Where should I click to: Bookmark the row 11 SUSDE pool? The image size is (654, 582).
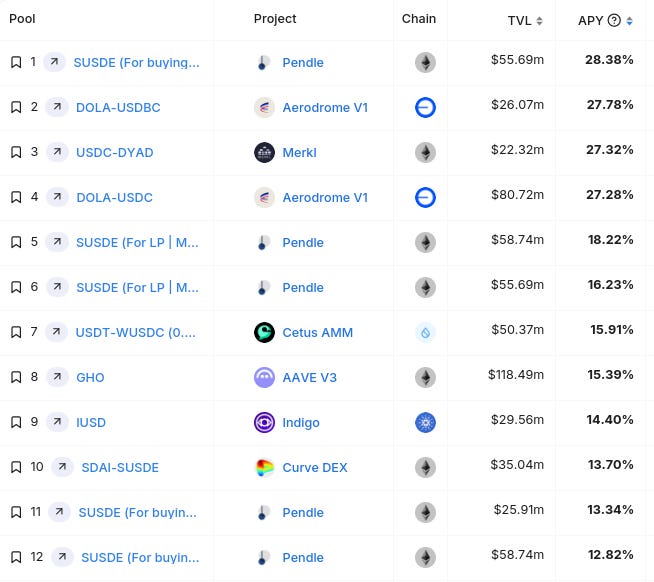point(16,512)
